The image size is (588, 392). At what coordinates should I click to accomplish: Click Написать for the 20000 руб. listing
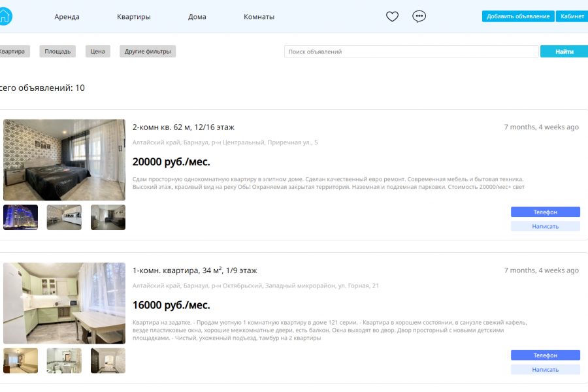click(546, 226)
